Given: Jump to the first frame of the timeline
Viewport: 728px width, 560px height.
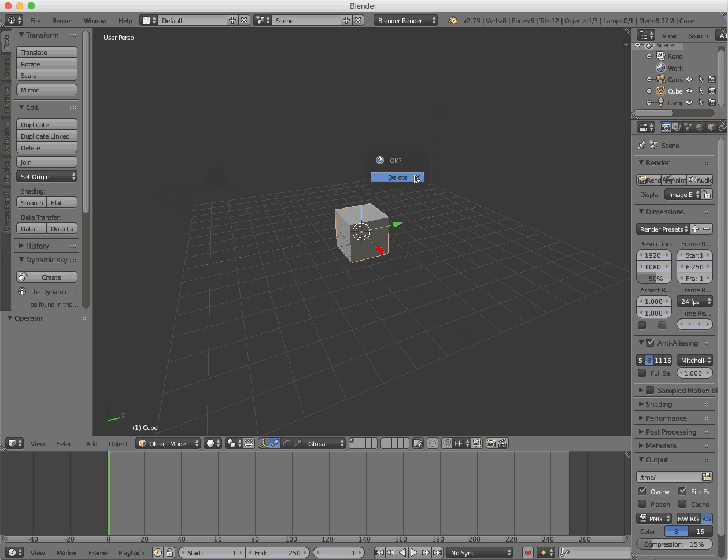Looking at the screenshot, I should click(x=379, y=552).
